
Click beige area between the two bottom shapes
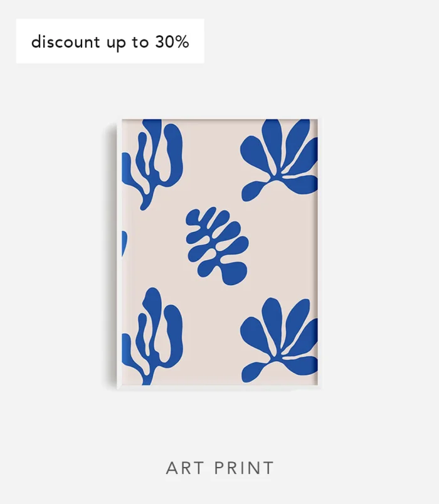tap(211, 341)
